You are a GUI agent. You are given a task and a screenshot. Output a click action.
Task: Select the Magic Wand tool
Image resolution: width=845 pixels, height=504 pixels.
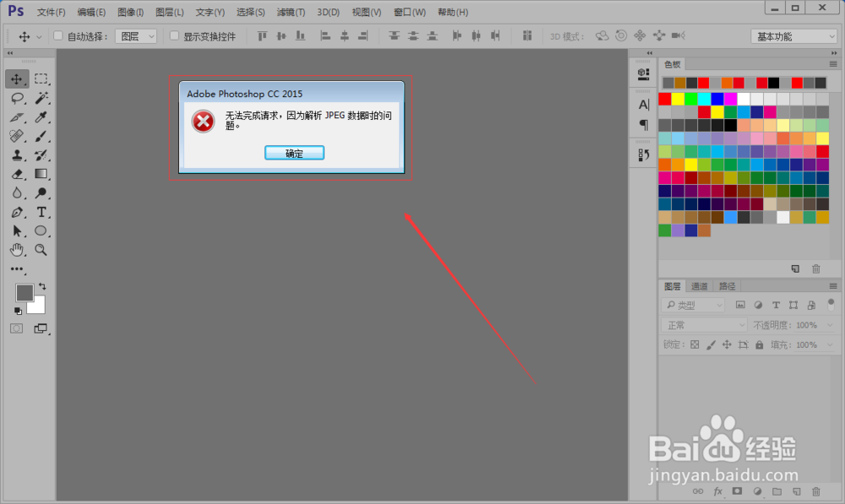pos(41,98)
